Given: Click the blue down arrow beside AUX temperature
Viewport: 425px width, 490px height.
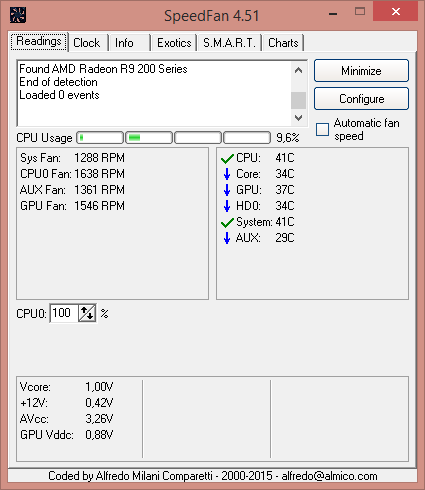Looking at the screenshot, I should pos(227,238).
